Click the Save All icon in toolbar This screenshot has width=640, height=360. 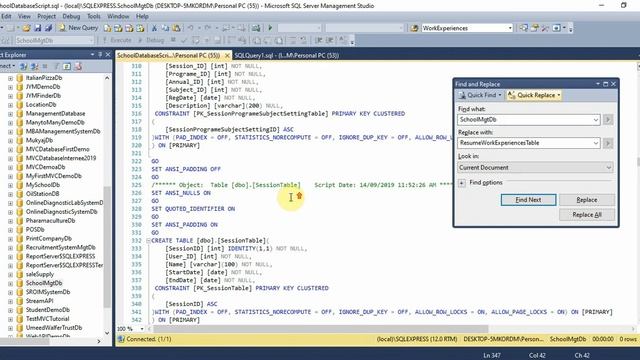click(48, 28)
